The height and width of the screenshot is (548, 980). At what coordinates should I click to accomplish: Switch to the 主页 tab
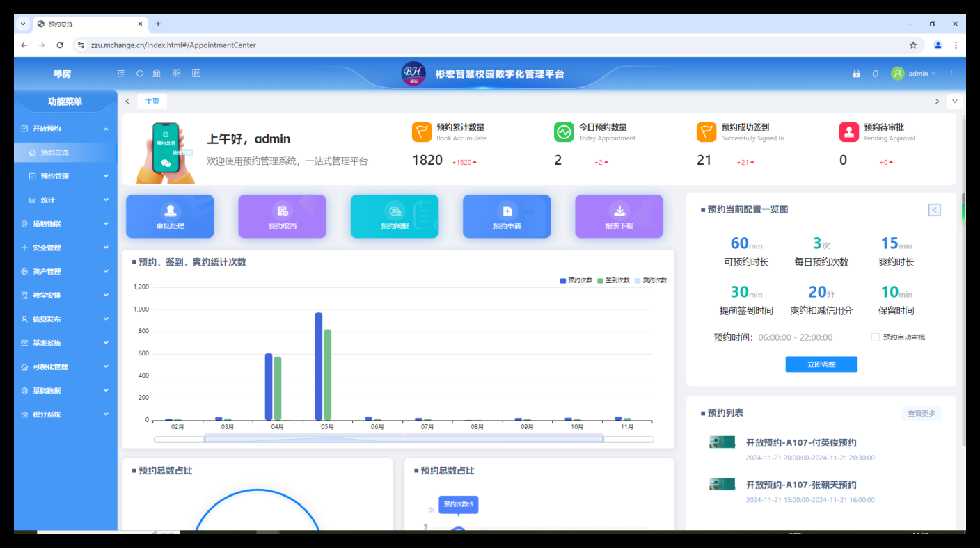(152, 102)
